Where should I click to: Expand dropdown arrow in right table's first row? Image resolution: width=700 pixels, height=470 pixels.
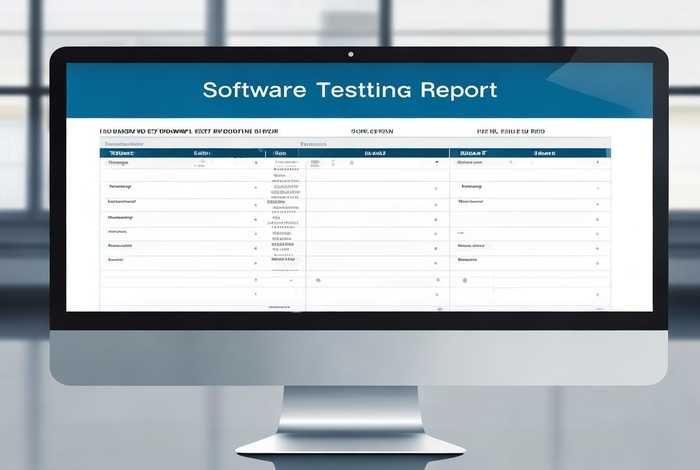[597, 162]
